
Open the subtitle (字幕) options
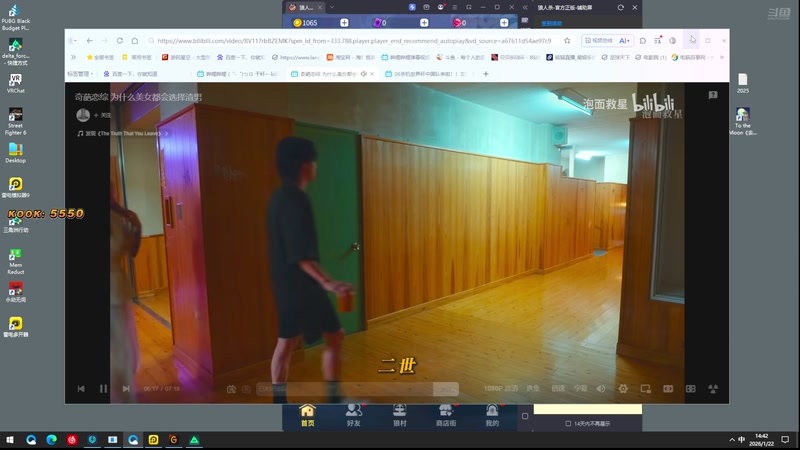click(x=581, y=389)
